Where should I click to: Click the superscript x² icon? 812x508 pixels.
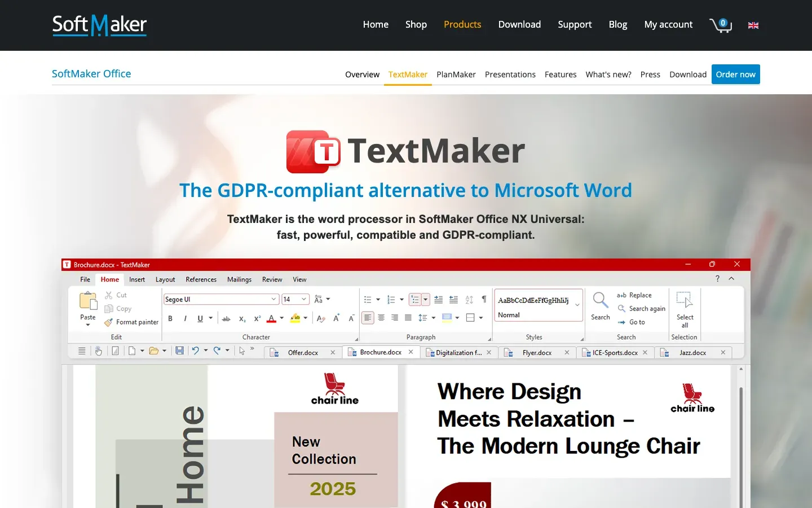click(x=257, y=318)
